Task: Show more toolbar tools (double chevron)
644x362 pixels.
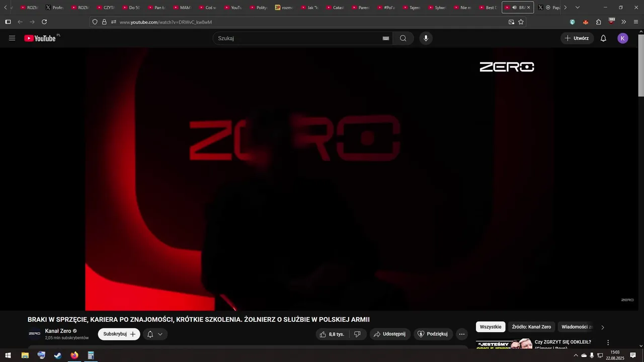Action: click(624, 22)
